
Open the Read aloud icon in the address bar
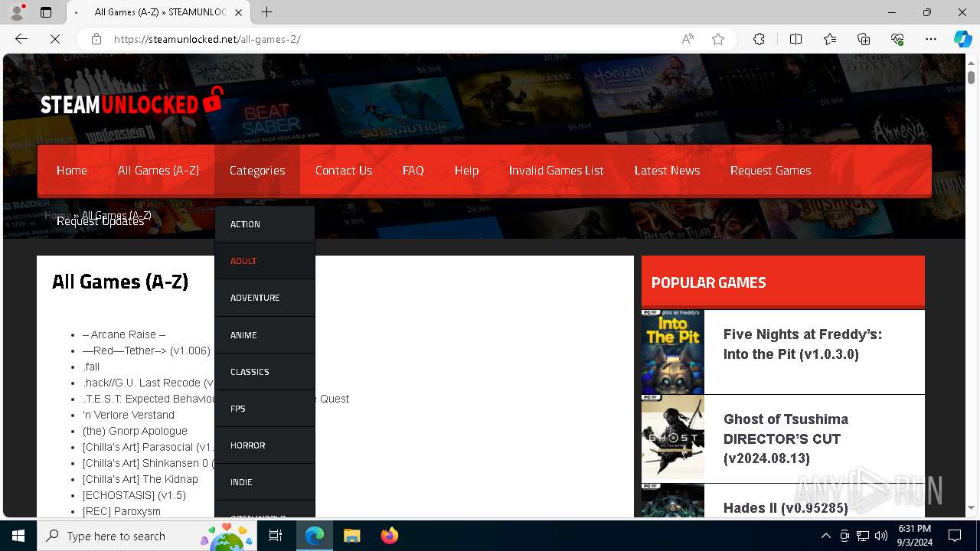[688, 39]
